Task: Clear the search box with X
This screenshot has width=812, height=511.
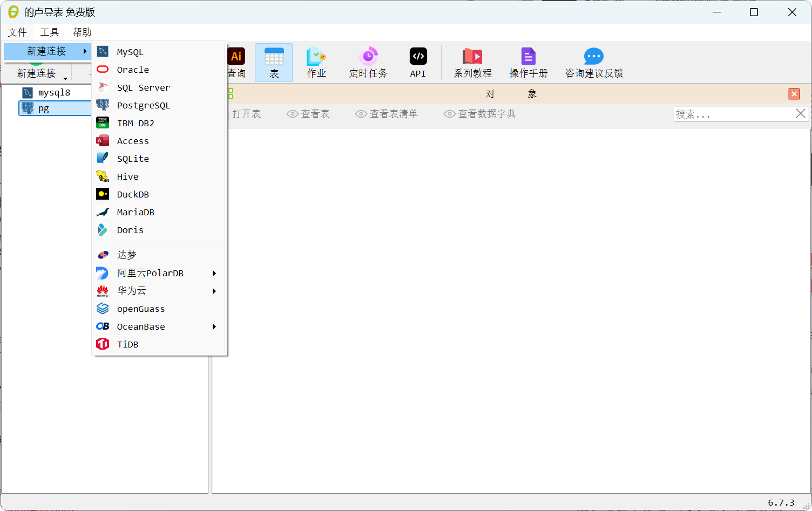Action: click(801, 113)
